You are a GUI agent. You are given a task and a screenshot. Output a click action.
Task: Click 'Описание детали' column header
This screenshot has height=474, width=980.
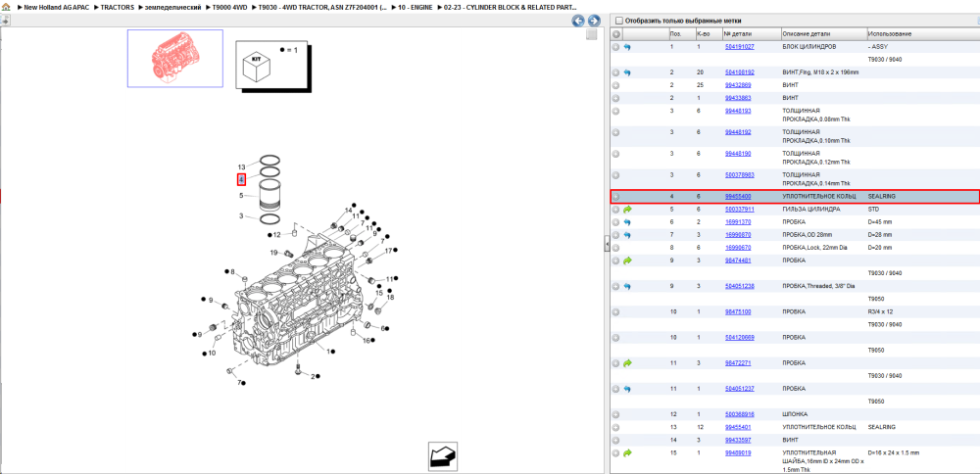(x=807, y=33)
